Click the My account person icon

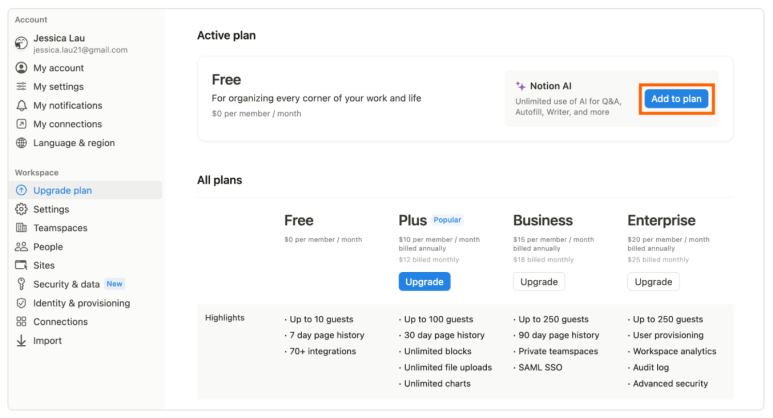click(x=21, y=68)
